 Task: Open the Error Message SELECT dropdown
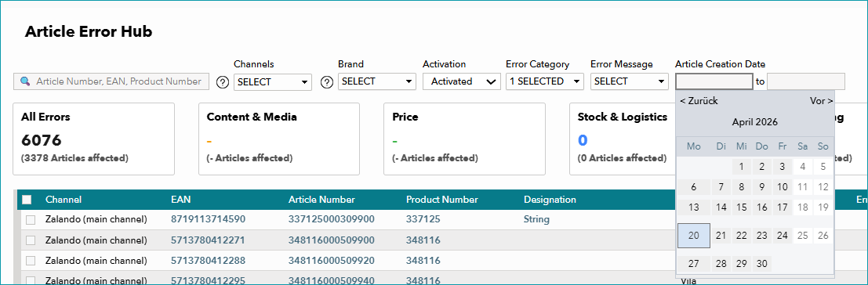[630, 81]
